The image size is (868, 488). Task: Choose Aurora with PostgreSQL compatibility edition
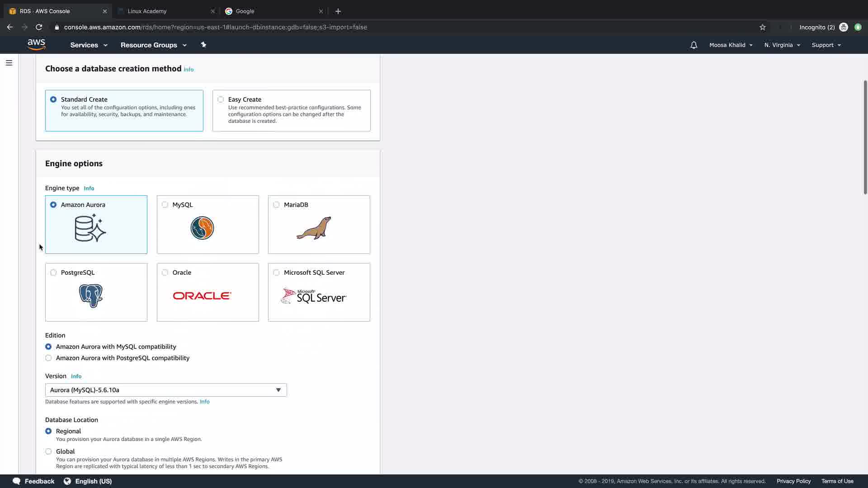pos(48,358)
